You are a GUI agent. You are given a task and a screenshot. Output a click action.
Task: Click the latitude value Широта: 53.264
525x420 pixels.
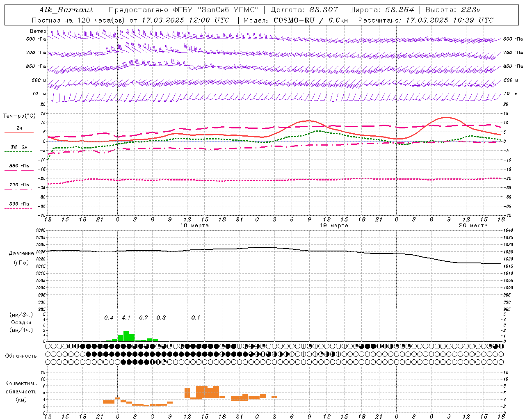tap(381, 10)
